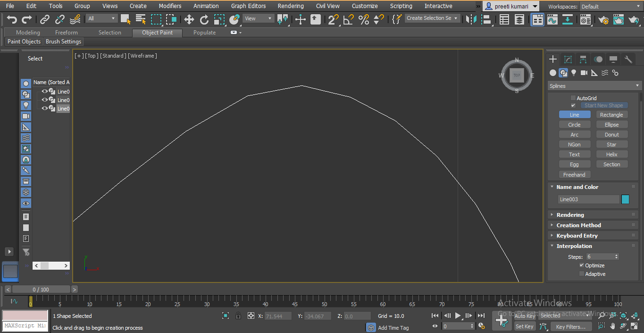This screenshot has width=644, height=333.
Task: Select the Select and Rotate tool
Action: point(204,20)
